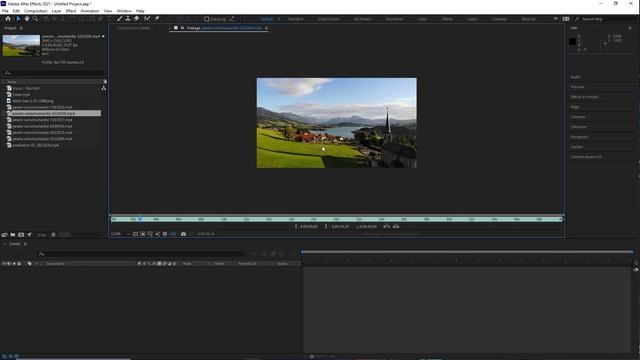
Task: Expand the Audio panel
Action: tap(576, 77)
